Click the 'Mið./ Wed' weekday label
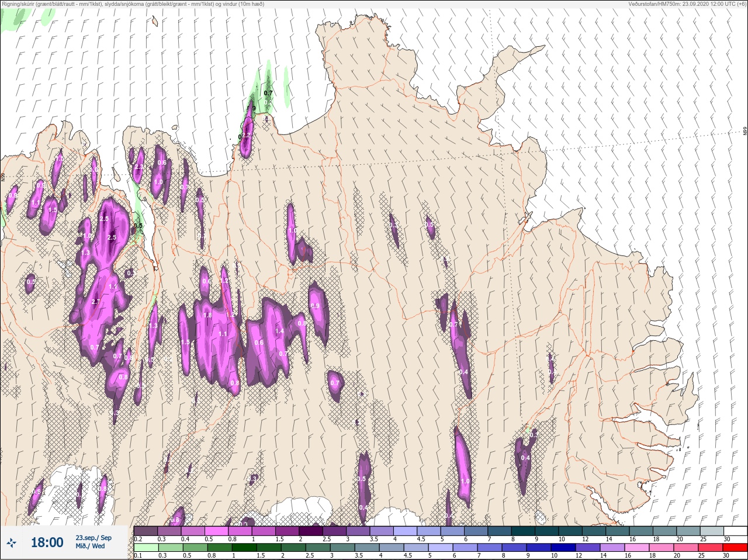The height and width of the screenshot is (560, 748). click(x=90, y=546)
